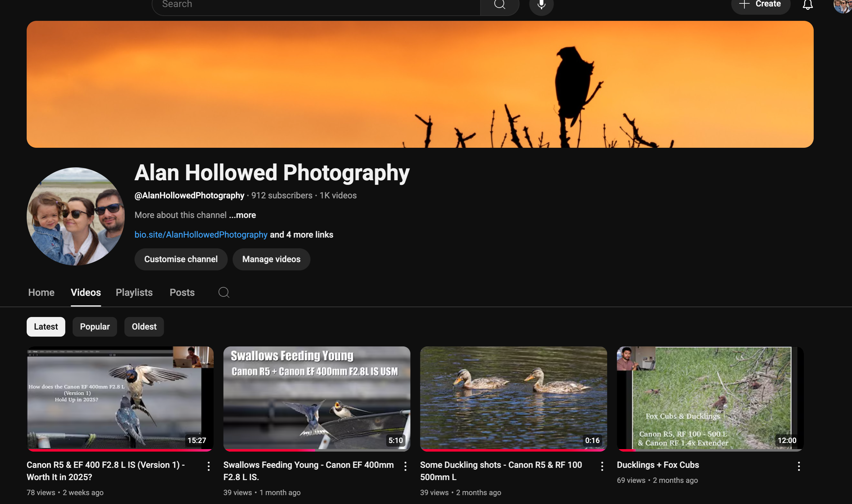Switch sorting to Oldest
Image resolution: width=852 pixels, height=504 pixels.
tap(144, 326)
